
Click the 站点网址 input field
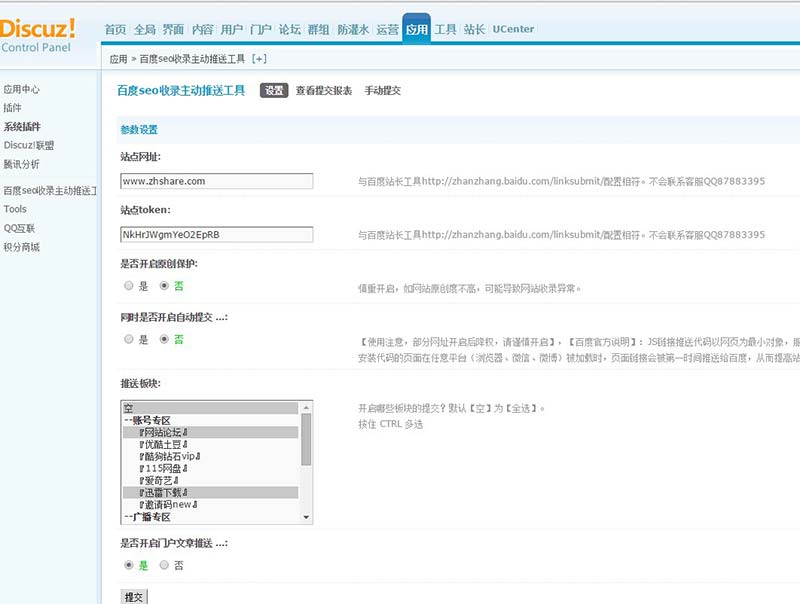[x=216, y=180]
